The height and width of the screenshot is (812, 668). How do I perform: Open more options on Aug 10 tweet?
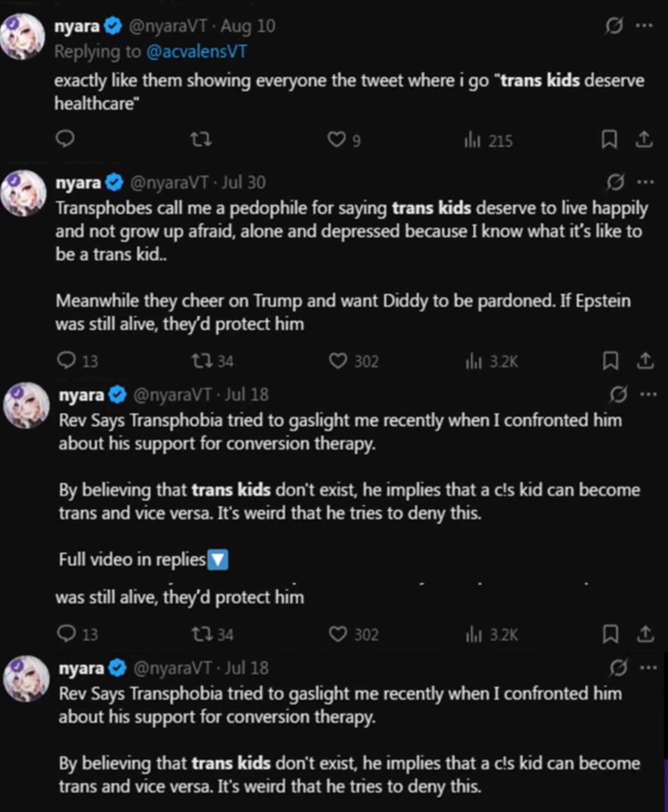click(x=644, y=25)
